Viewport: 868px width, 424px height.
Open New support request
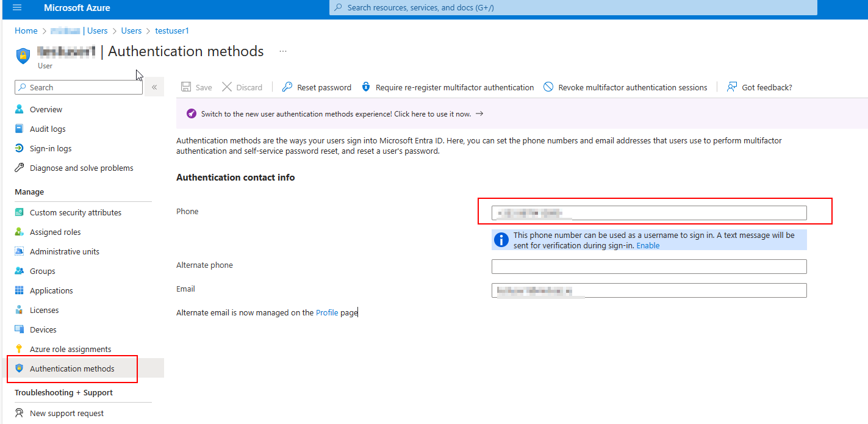(x=66, y=413)
